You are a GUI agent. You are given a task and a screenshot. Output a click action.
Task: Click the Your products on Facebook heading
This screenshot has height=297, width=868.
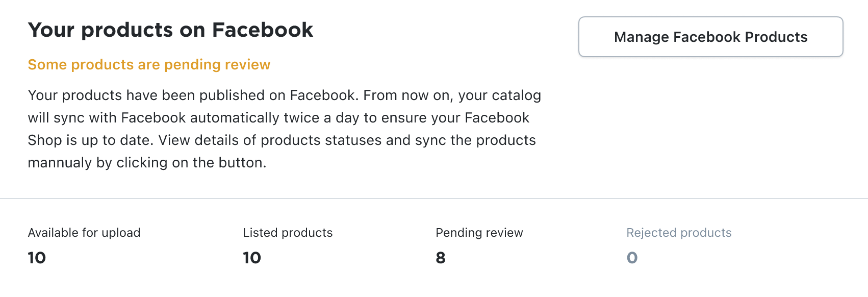tap(170, 30)
